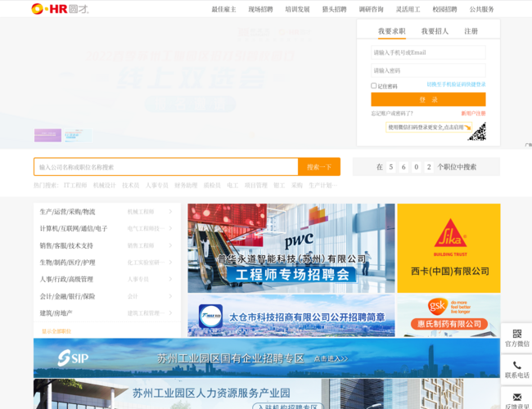Click the 新用户注册 link

[x=473, y=114]
